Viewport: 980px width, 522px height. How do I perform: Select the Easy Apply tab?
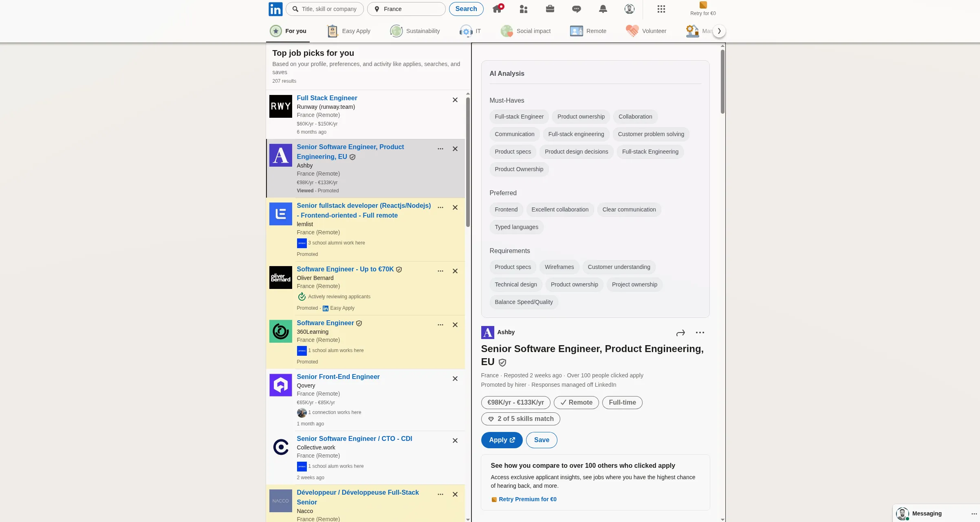pyautogui.click(x=348, y=31)
